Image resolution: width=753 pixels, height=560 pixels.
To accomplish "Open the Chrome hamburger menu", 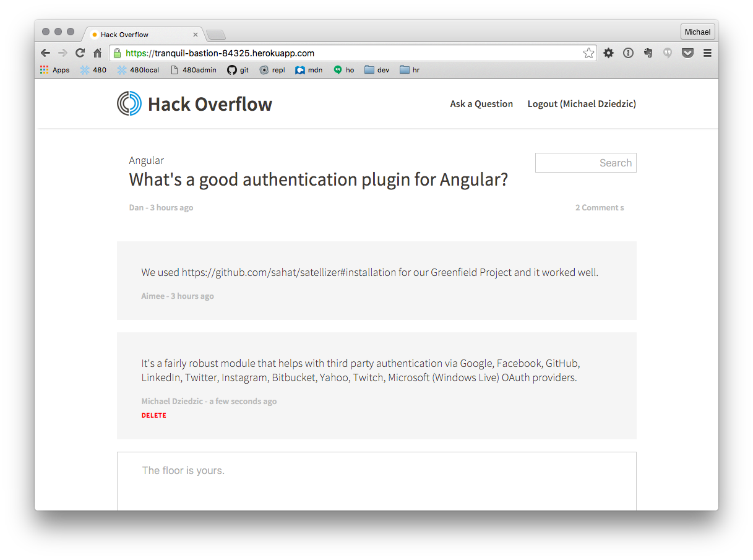I will click(x=707, y=53).
